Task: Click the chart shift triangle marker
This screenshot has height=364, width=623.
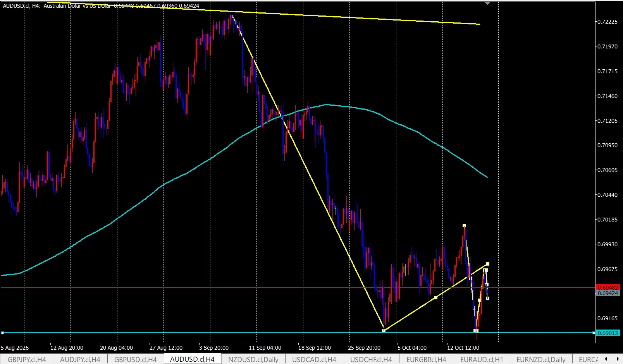Action: click(488, 3)
